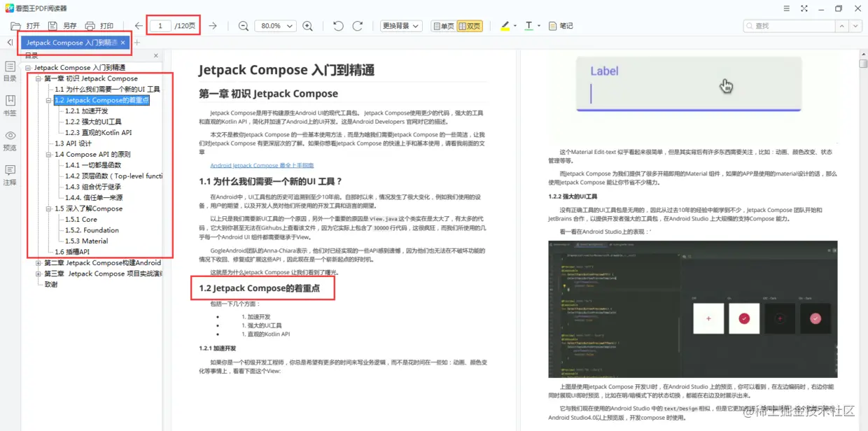
Task: Click the 查找 search input field
Action: (x=790, y=26)
